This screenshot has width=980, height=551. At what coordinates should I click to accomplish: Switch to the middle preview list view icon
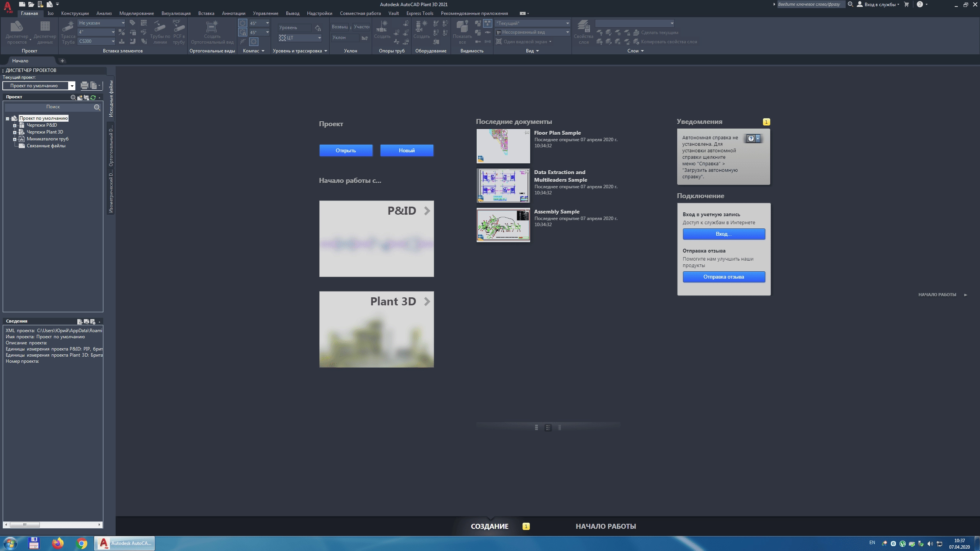pos(548,427)
